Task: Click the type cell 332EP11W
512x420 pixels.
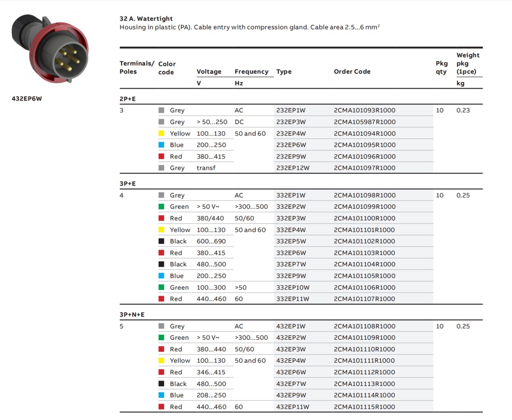Action: 293,299
